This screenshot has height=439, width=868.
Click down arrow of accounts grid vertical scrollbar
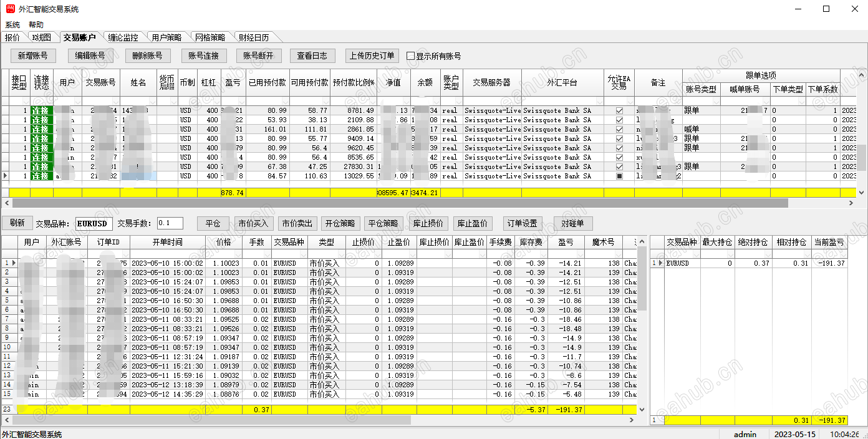coord(862,193)
